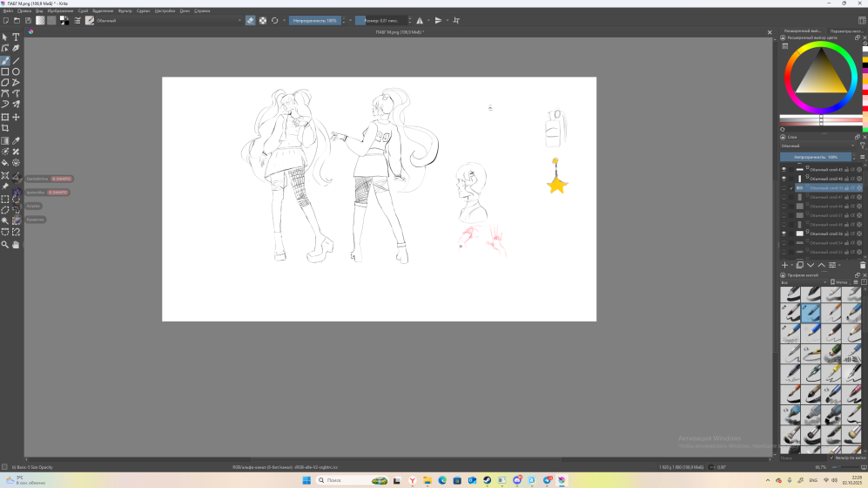Click the 'Метка' button in brush presets
The width and height of the screenshot is (868, 488).
pos(839,282)
